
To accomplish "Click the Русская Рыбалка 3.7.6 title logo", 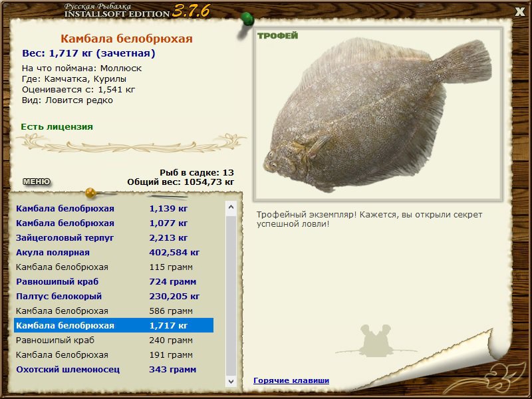I will (x=137, y=11).
